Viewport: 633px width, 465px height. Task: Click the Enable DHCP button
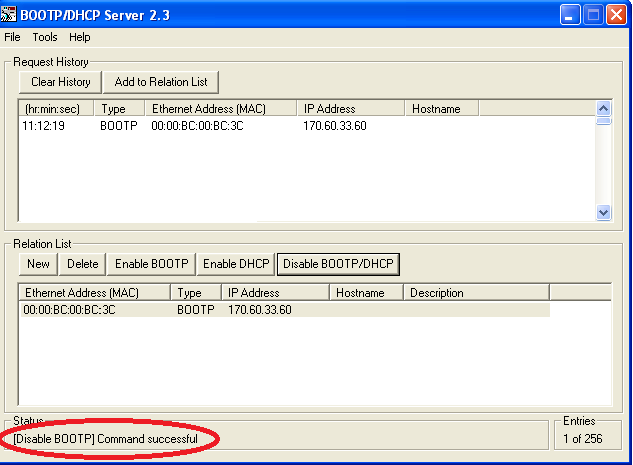(x=236, y=264)
